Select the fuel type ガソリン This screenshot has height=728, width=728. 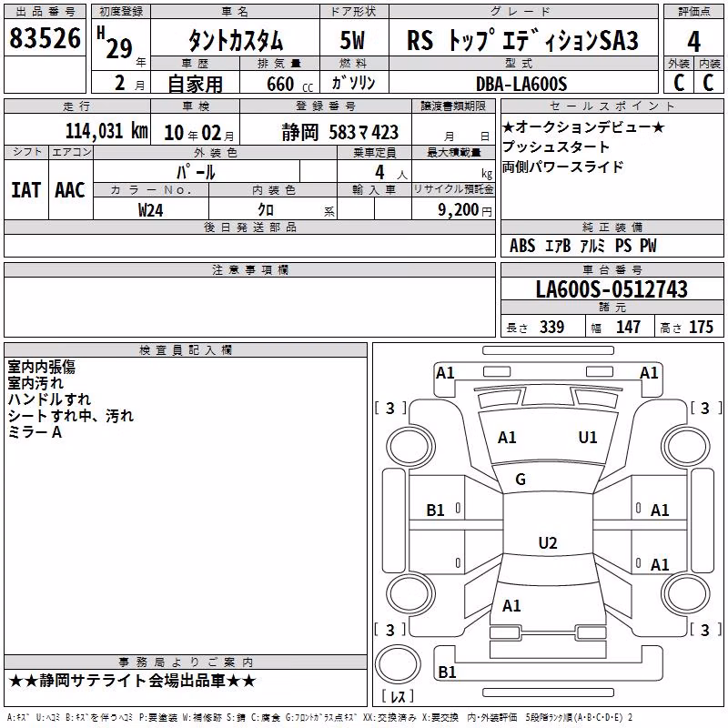353,83
